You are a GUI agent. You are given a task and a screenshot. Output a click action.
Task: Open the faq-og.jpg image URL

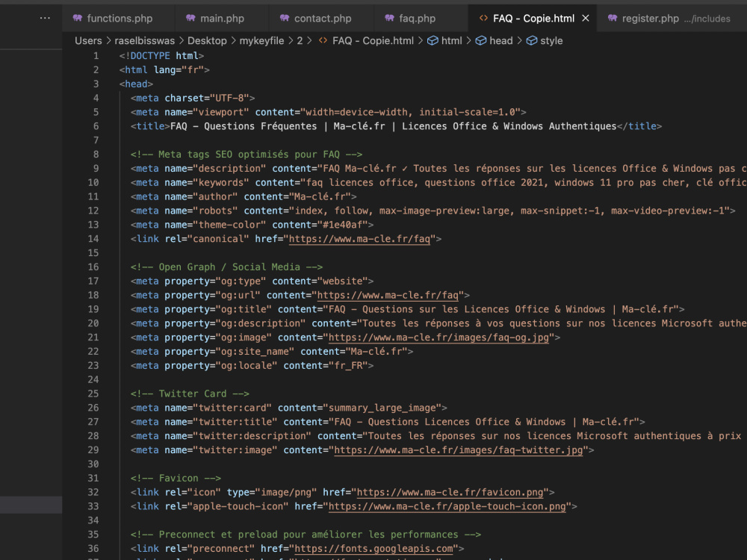click(x=438, y=337)
